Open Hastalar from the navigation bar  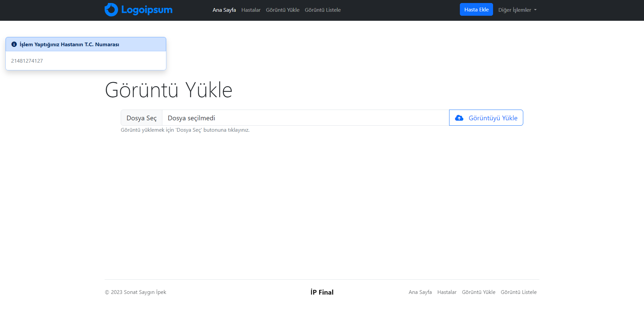[251, 10]
